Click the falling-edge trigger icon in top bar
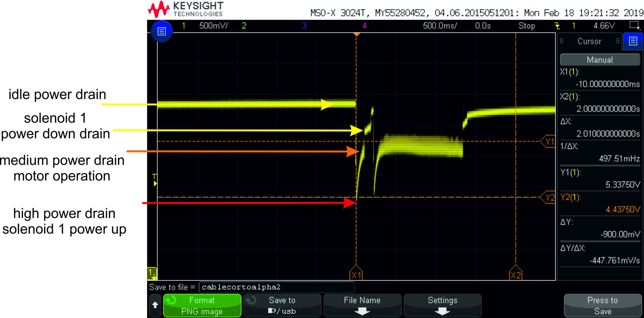644x318 pixels. point(557,26)
